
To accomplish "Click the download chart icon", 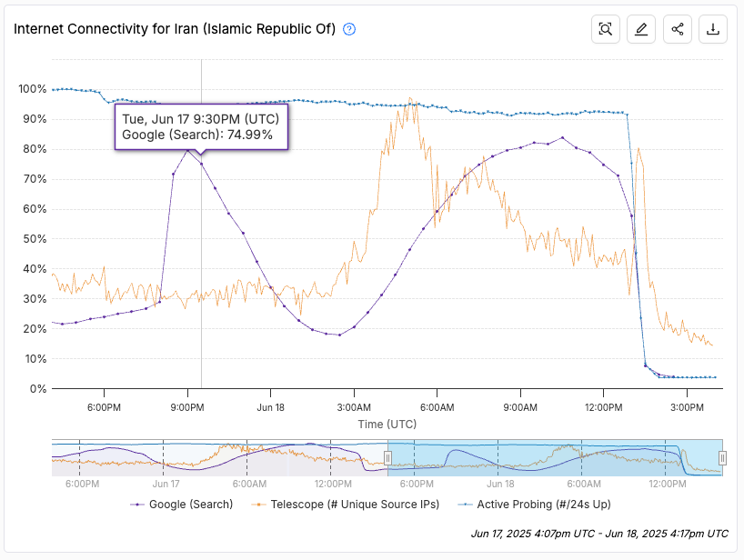I will point(713,28).
